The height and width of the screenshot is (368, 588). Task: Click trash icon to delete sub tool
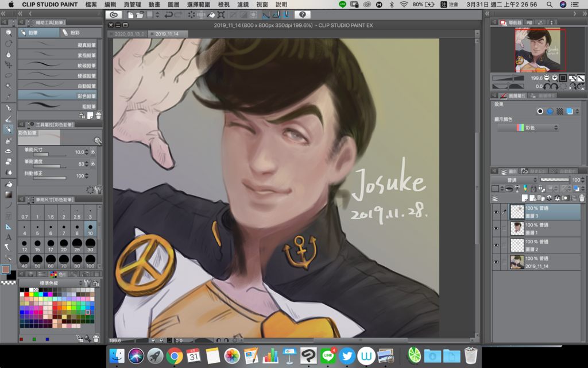[98, 115]
